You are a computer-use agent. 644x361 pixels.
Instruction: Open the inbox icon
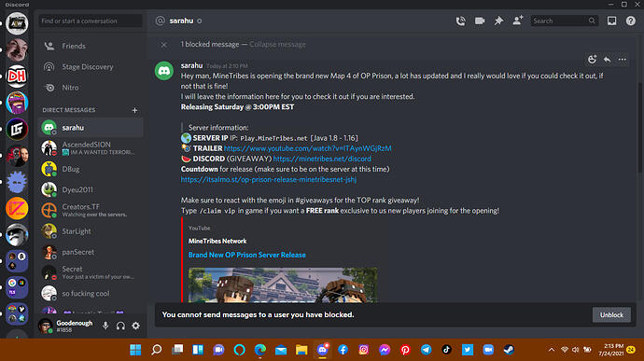tap(611, 21)
